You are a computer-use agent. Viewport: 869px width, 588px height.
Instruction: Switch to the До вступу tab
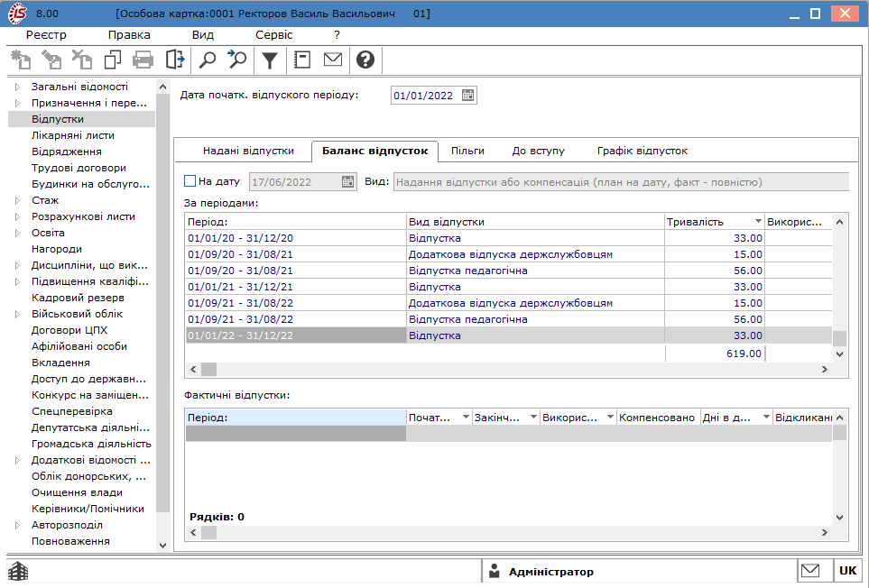pyautogui.click(x=538, y=151)
